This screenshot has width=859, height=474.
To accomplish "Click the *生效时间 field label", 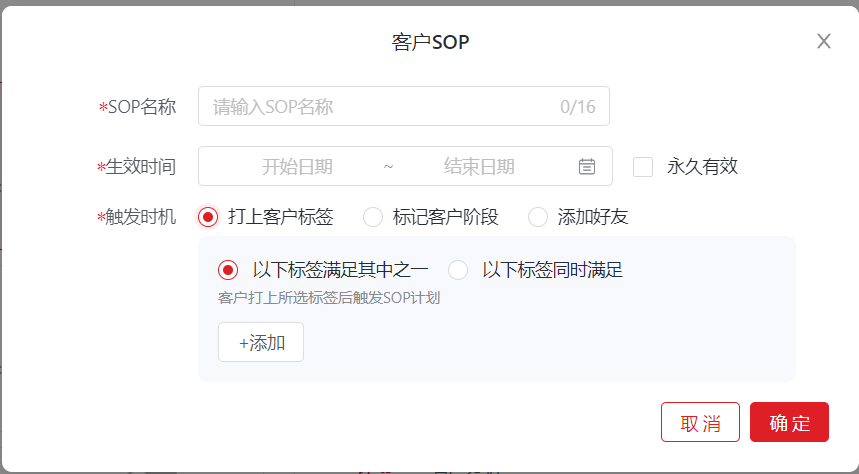I will click(136, 166).
